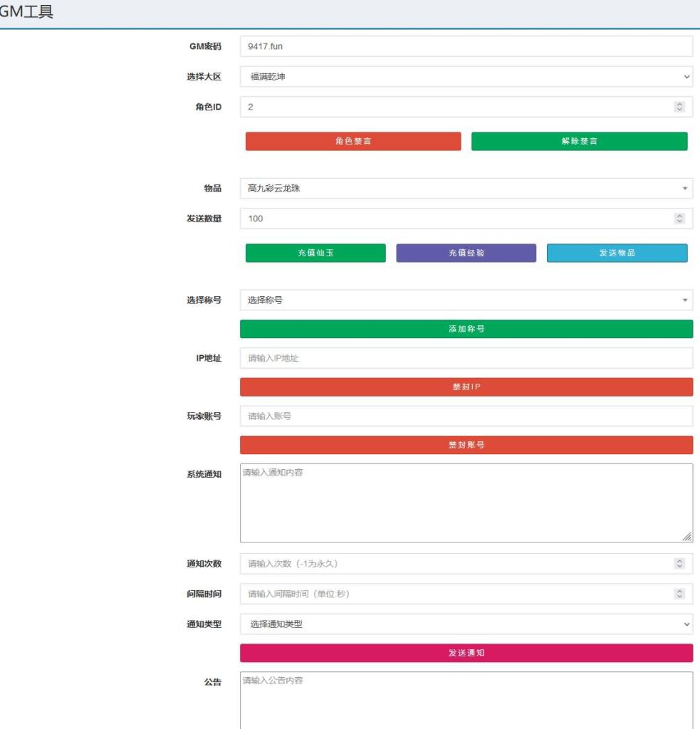
Task: Click the blue 发送物品 button
Action: pos(617,253)
